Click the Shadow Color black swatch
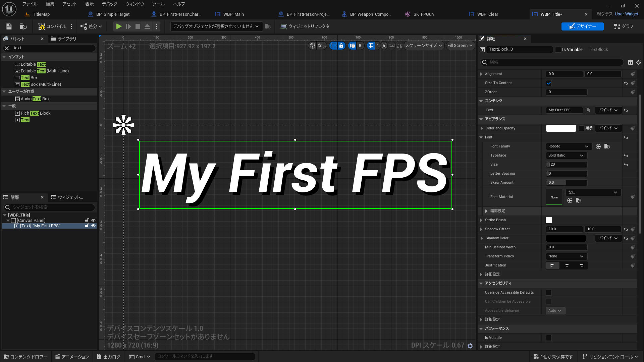The image size is (644, 362). click(566, 238)
